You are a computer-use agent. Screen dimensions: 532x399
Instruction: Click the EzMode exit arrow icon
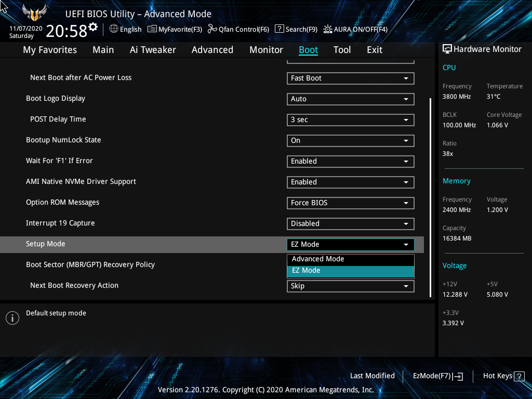458,376
